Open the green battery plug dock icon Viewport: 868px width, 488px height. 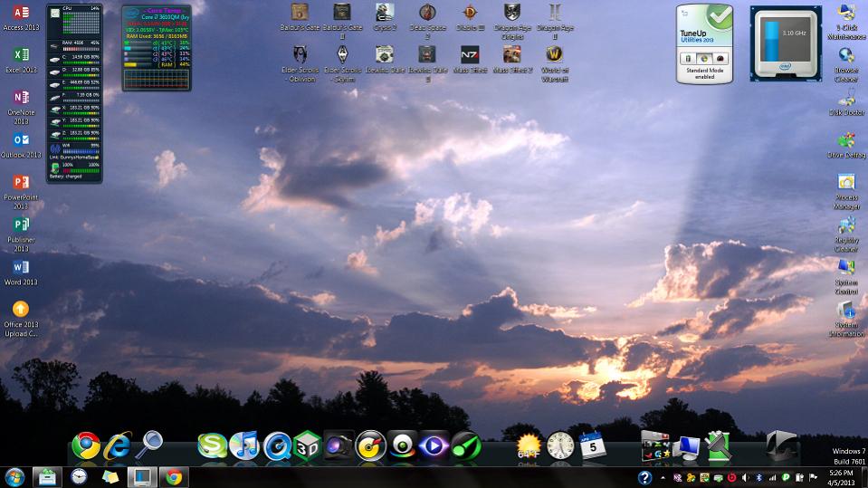pos(718,446)
